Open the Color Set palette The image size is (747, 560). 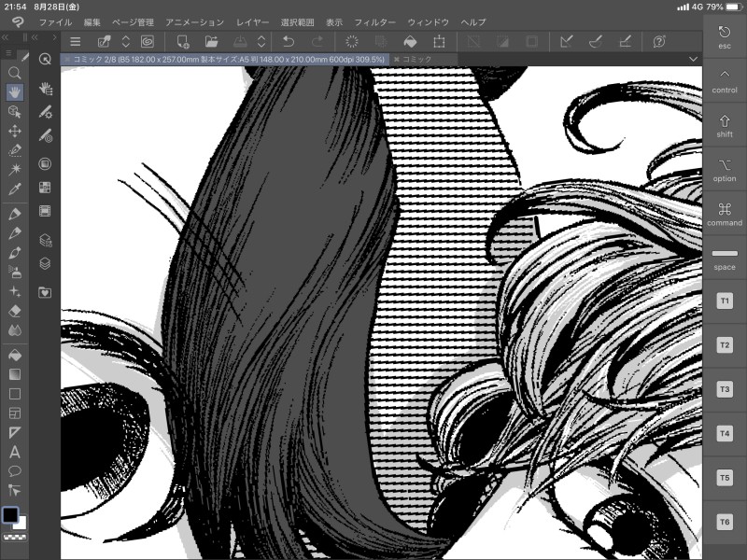(x=45, y=188)
